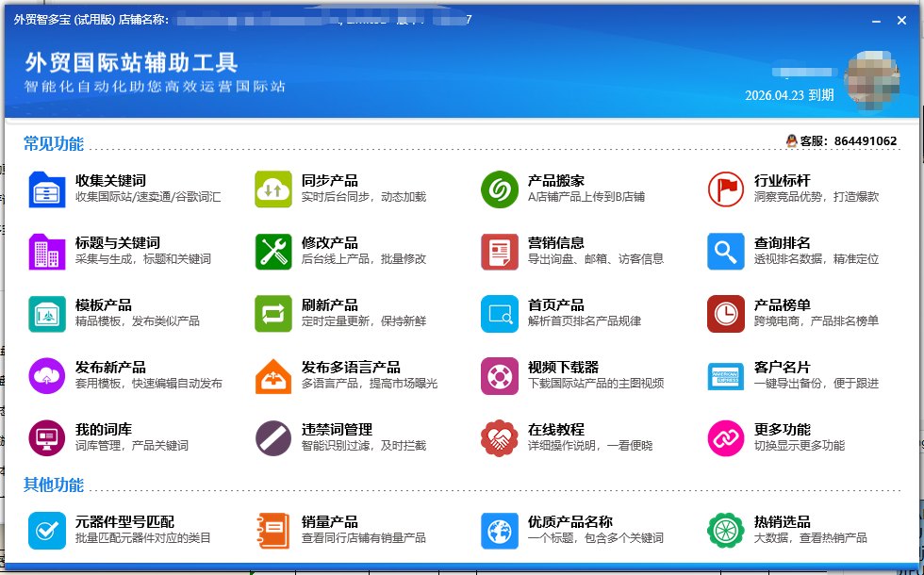Open the 产品搬家 green swirl icon
The width and height of the screenshot is (924, 575).
pyautogui.click(x=500, y=189)
